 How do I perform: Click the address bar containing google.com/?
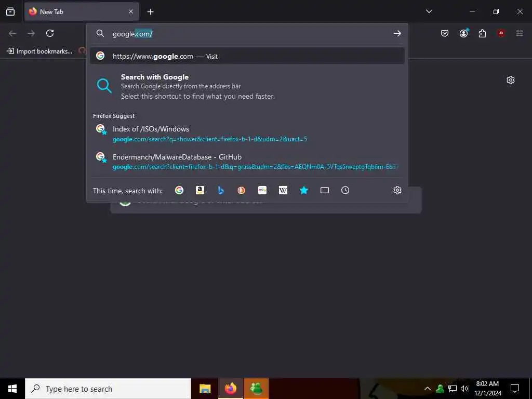[x=247, y=34]
